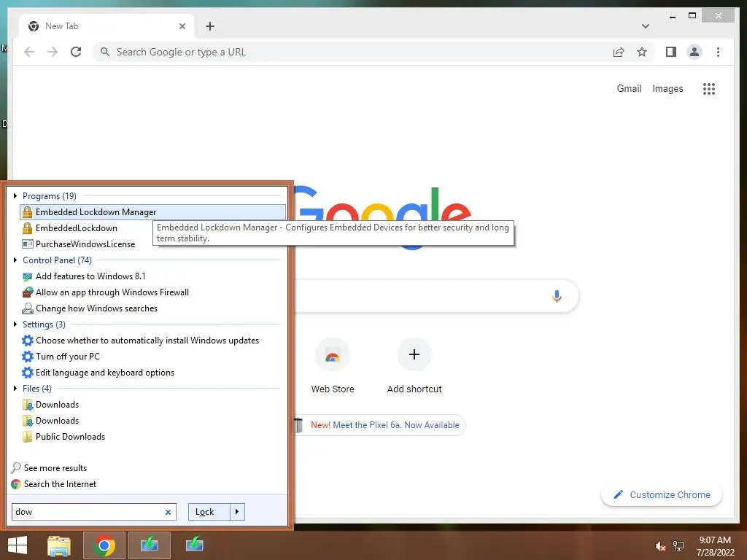Viewport: 747px width, 560px height.
Task: Click the magnifier icon beside See more results
Action: [x=16, y=467]
